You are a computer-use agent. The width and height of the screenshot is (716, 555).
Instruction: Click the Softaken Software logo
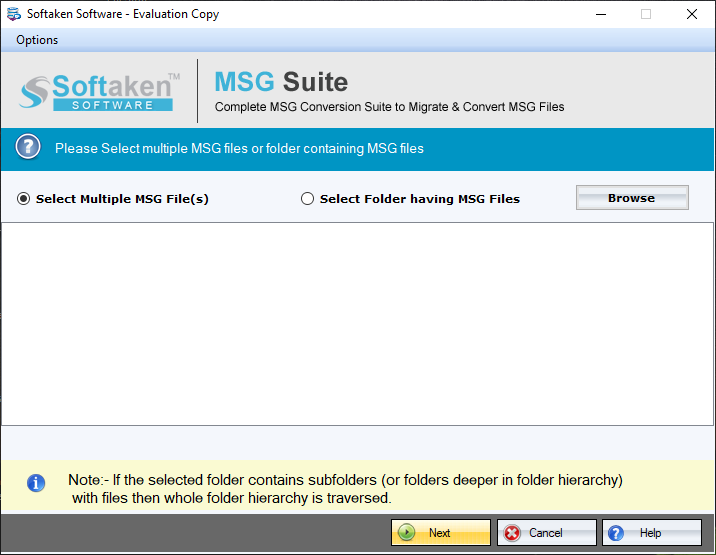[100, 91]
